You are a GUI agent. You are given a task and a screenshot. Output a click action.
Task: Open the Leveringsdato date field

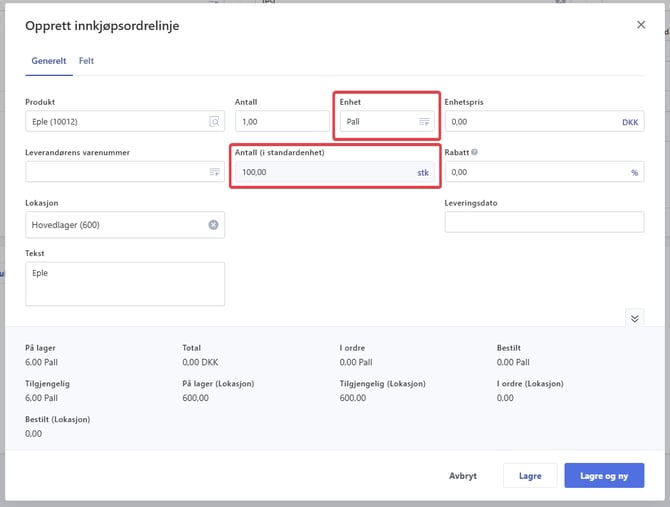click(543, 222)
